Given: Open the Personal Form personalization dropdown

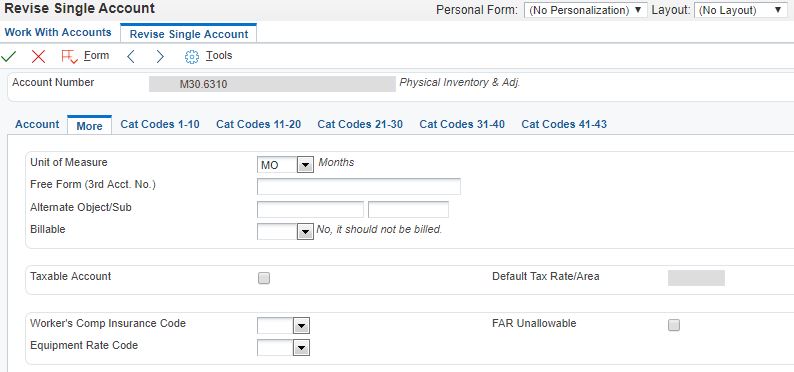Looking at the screenshot, I should tap(585, 10).
